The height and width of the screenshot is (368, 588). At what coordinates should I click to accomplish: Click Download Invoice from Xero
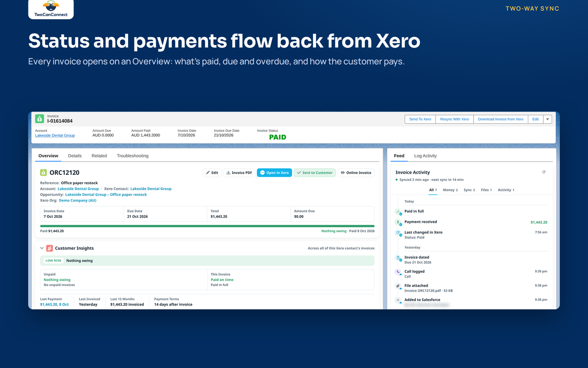point(501,119)
